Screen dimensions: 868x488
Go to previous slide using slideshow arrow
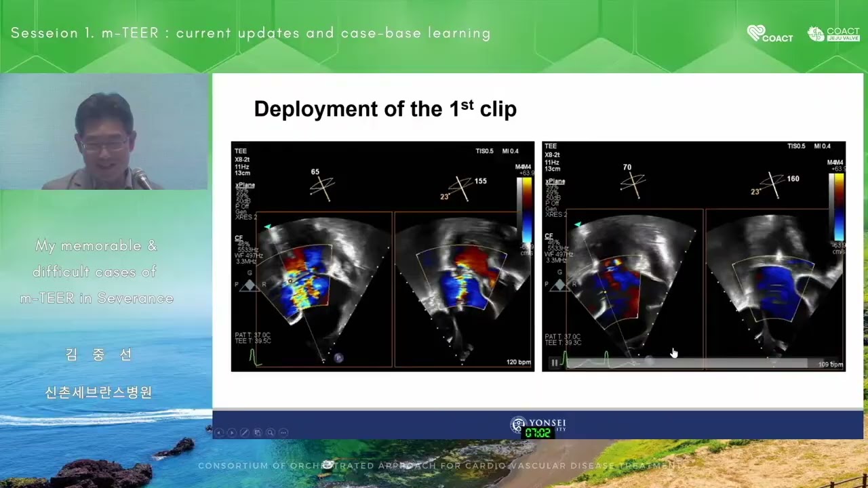(x=219, y=432)
